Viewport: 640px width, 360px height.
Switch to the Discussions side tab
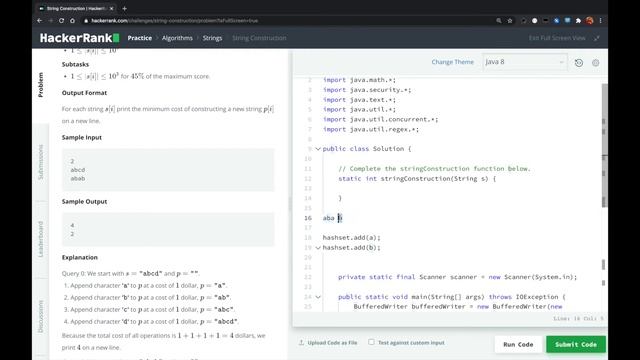point(40,316)
